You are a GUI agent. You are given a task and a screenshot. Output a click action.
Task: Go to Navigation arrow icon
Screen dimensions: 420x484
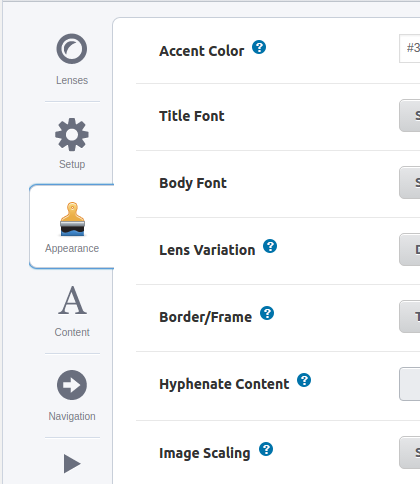click(72, 385)
